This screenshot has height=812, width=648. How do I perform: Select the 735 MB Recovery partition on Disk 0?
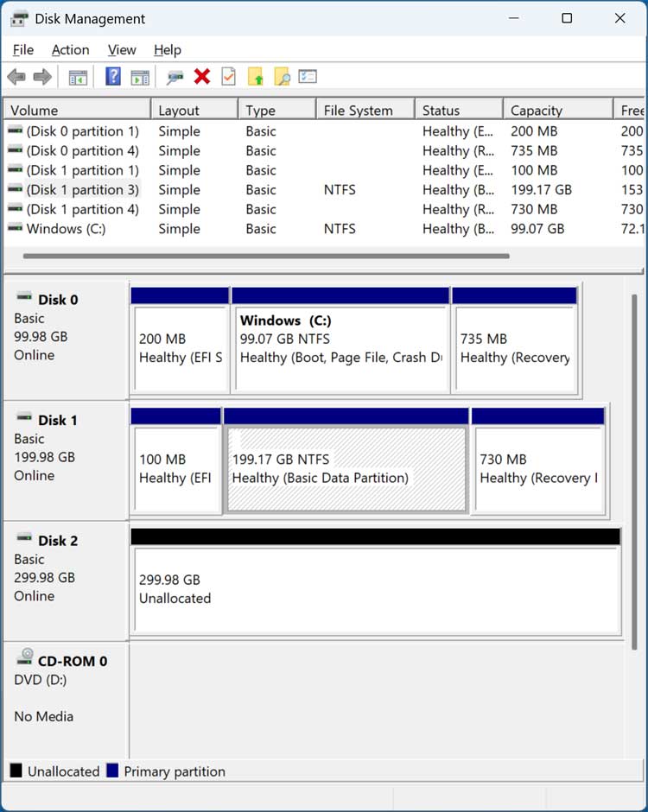[x=514, y=339]
